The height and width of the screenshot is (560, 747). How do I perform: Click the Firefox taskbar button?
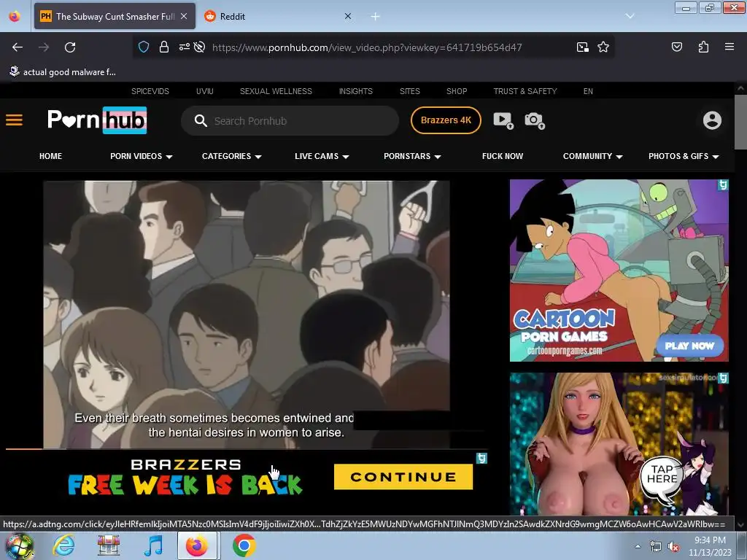coord(197,545)
